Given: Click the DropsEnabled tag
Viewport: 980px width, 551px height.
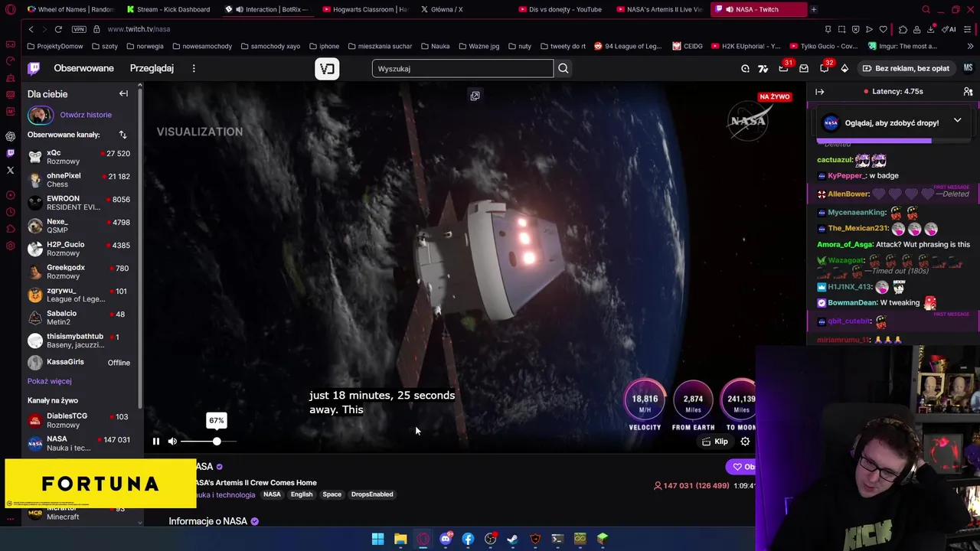Looking at the screenshot, I should pos(372,494).
